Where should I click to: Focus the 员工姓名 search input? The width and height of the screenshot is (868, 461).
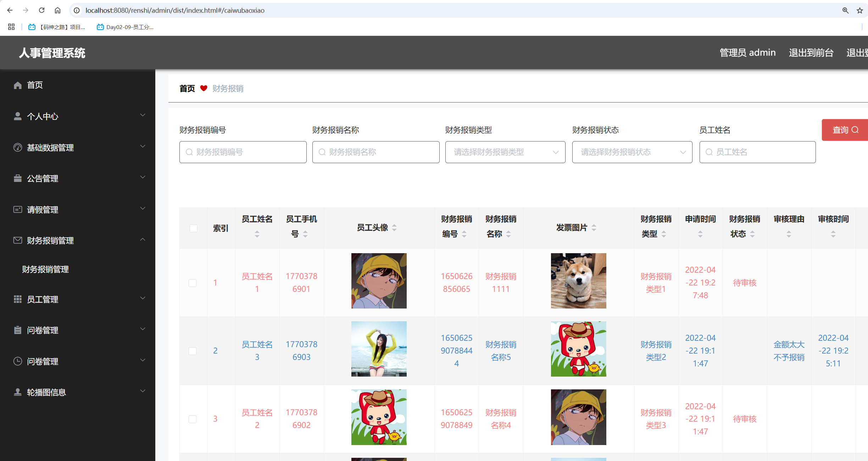757,152
